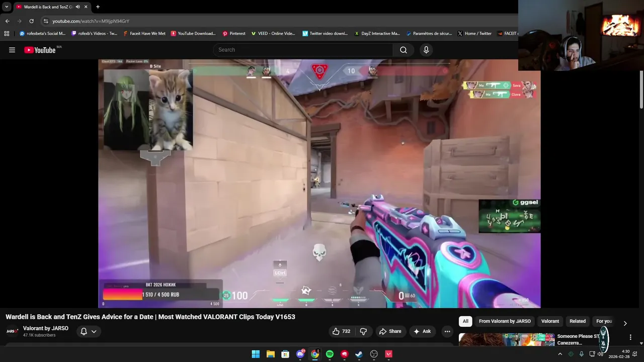644x362 pixels.
Task: Go to the YouTube home logo
Action: pyautogui.click(x=40, y=50)
